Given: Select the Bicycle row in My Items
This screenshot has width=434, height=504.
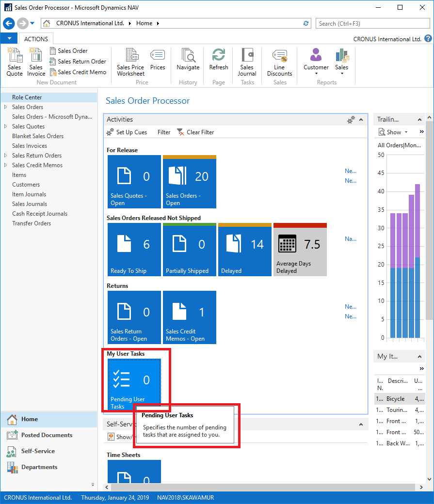Looking at the screenshot, I should coord(400,398).
